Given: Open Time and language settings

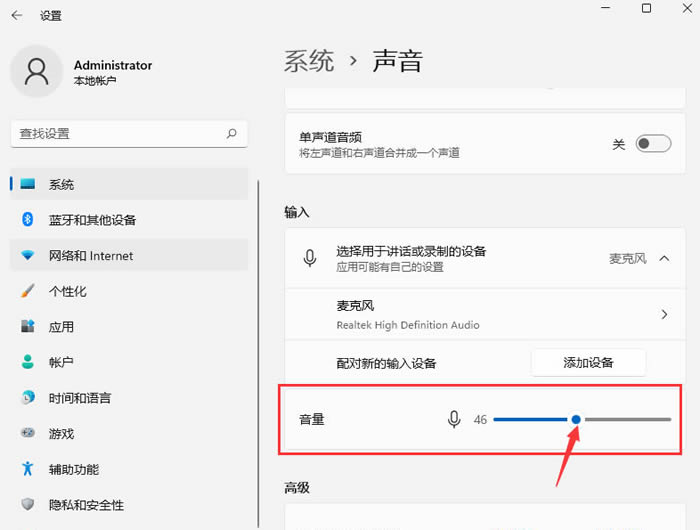Looking at the screenshot, I should [x=80, y=398].
